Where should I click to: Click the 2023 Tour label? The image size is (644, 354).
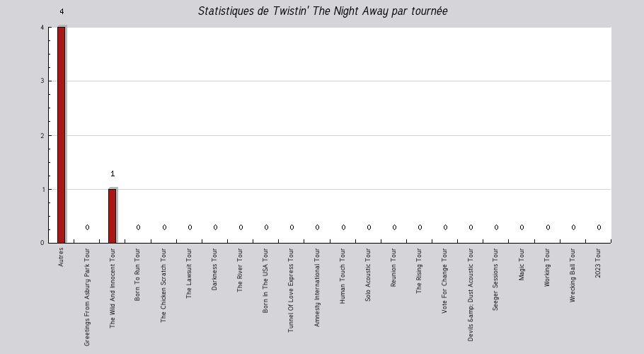tap(597, 263)
